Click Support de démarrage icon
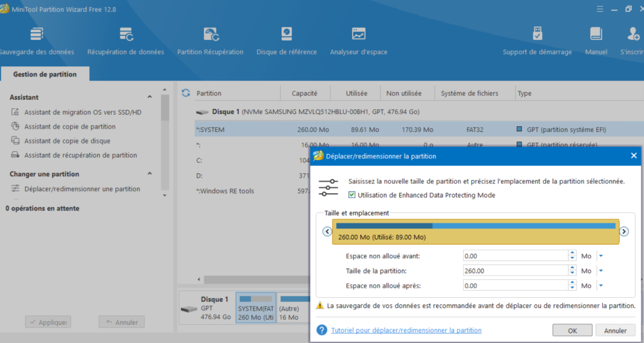Image resolution: width=644 pixels, height=343 pixels. 537,35
